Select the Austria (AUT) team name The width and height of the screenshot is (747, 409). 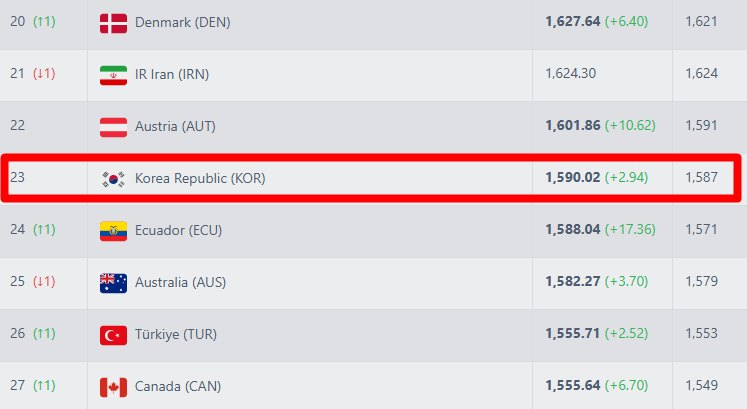[175, 127]
